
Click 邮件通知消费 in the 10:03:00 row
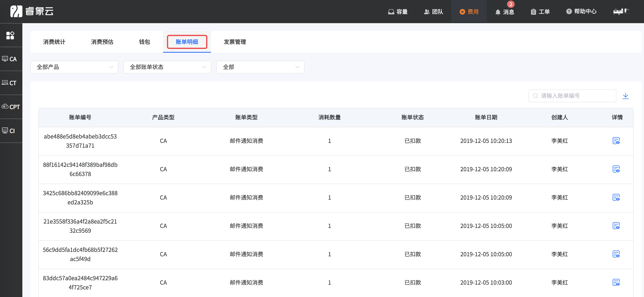(x=246, y=282)
